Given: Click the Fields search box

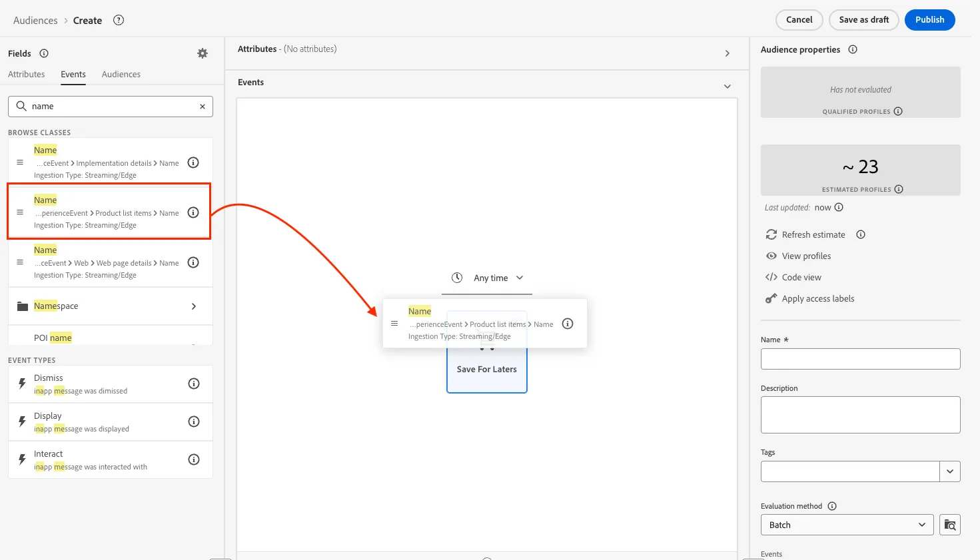Looking at the screenshot, I should click(x=111, y=107).
